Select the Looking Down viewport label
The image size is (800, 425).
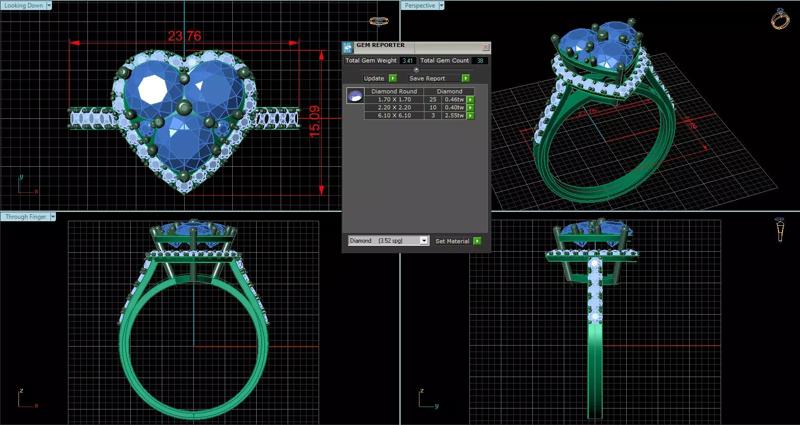[x=23, y=5]
